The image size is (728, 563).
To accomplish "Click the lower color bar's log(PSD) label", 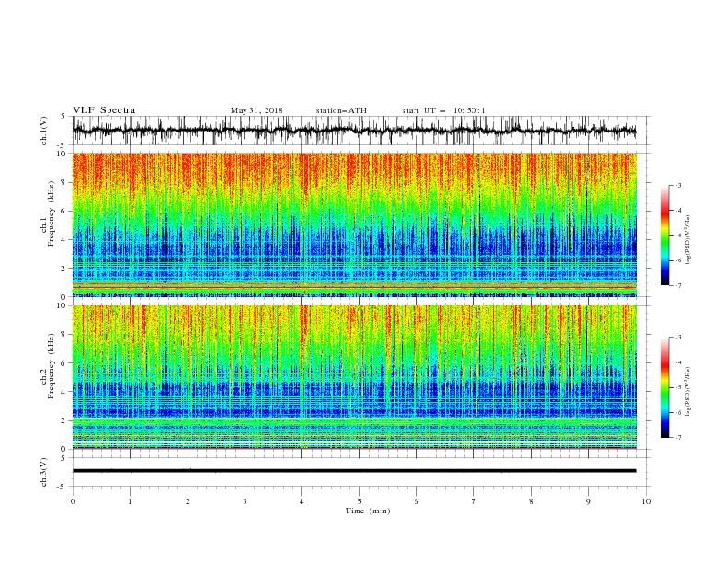I will tap(688, 392).
